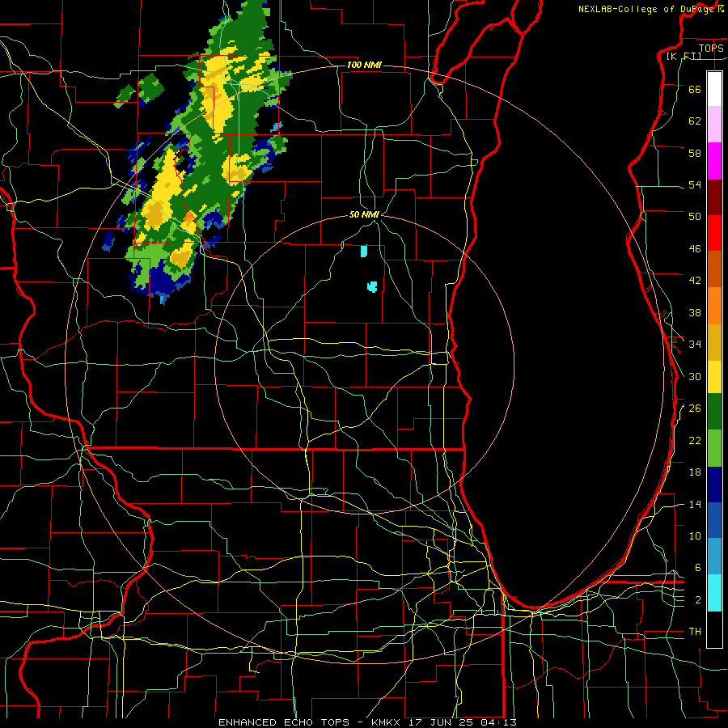Click the 'ENHANCED ECHO TOPS' product title
728x728 pixels.
(x=284, y=722)
